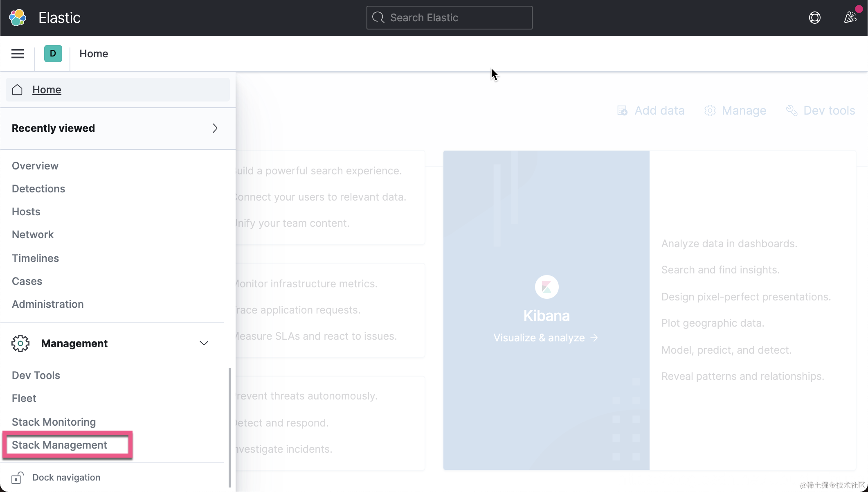Toggle the hamburger navigation menu
Viewport: 868px width, 492px height.
(x=18, y=54)
